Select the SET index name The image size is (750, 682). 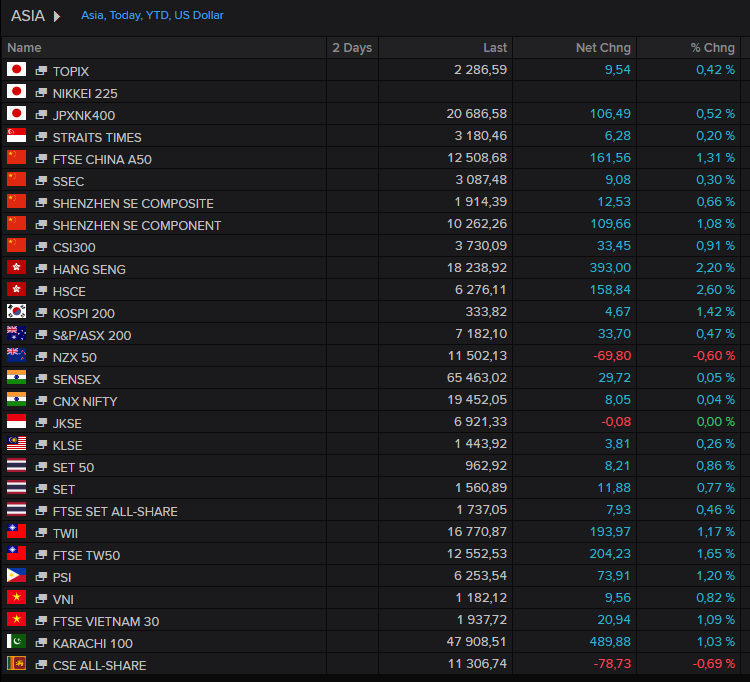(64, 490)
